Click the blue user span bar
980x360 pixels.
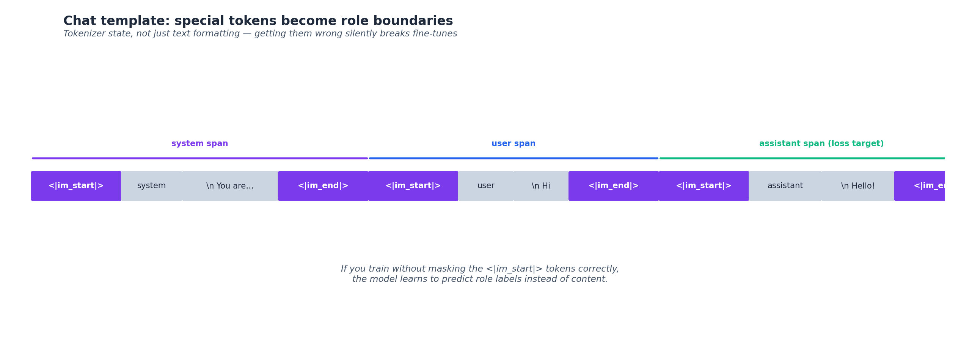click(514, 158)
